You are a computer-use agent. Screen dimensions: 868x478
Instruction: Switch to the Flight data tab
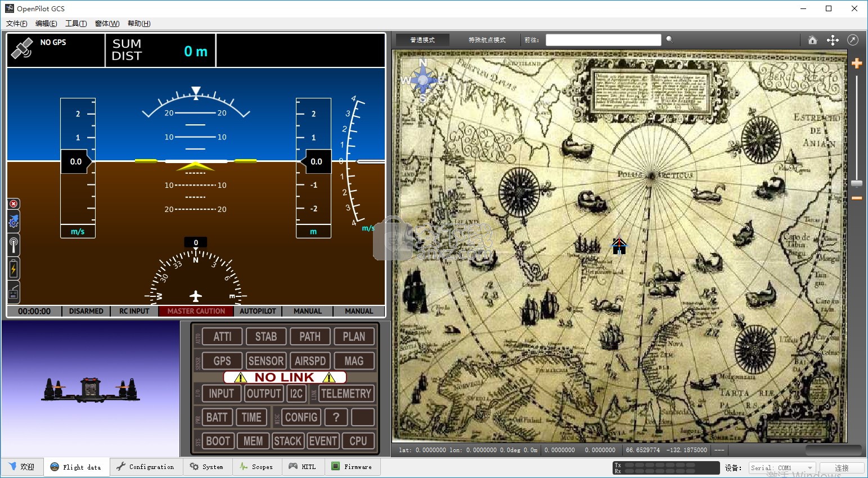pos(77,467)
